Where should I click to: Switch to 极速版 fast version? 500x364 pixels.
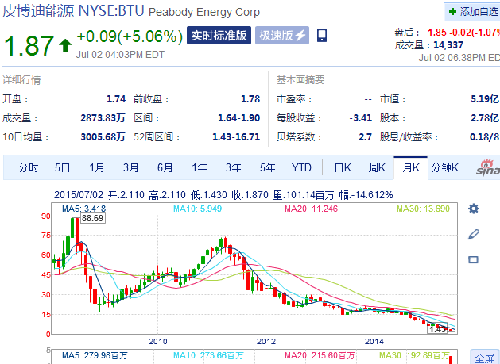pos(282,35)
